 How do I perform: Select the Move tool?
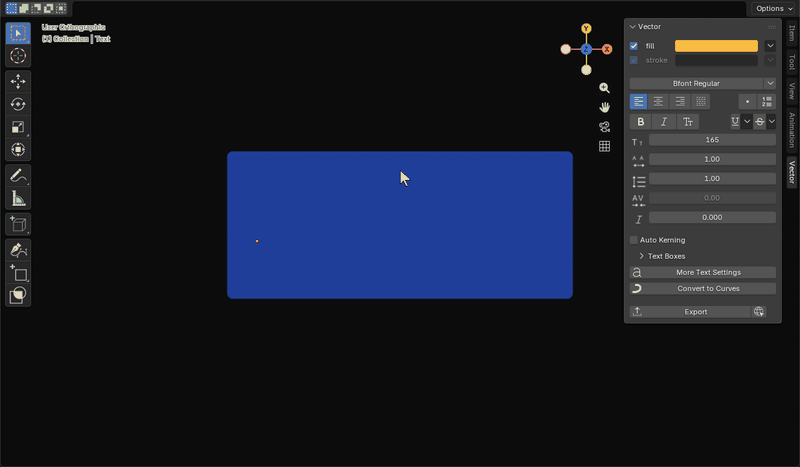tap(18, 82)
